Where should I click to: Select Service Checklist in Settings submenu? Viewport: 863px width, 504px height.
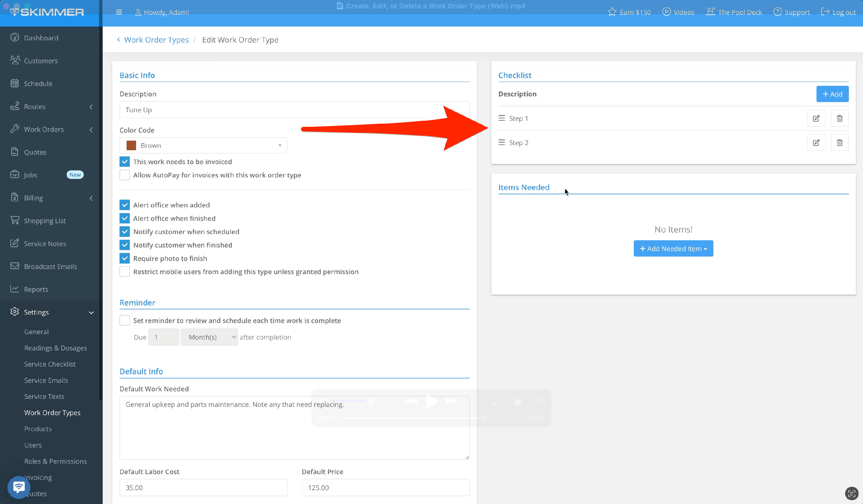coord(50,364)
